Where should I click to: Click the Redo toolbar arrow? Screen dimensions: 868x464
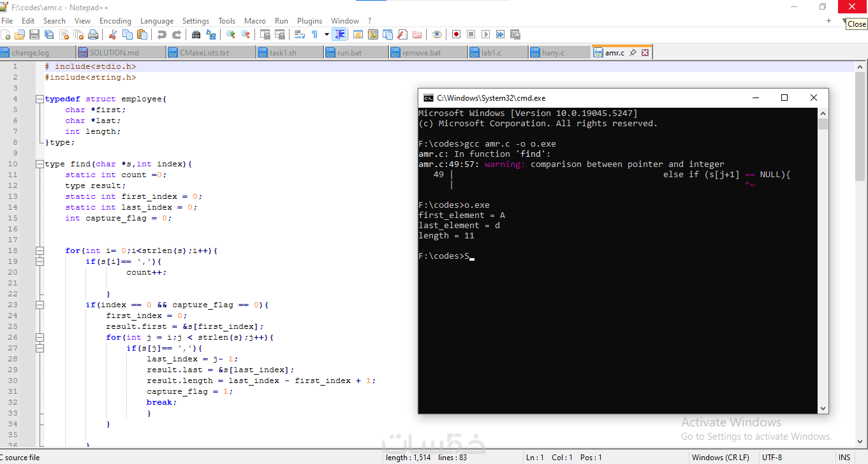[x=177, y=34]
